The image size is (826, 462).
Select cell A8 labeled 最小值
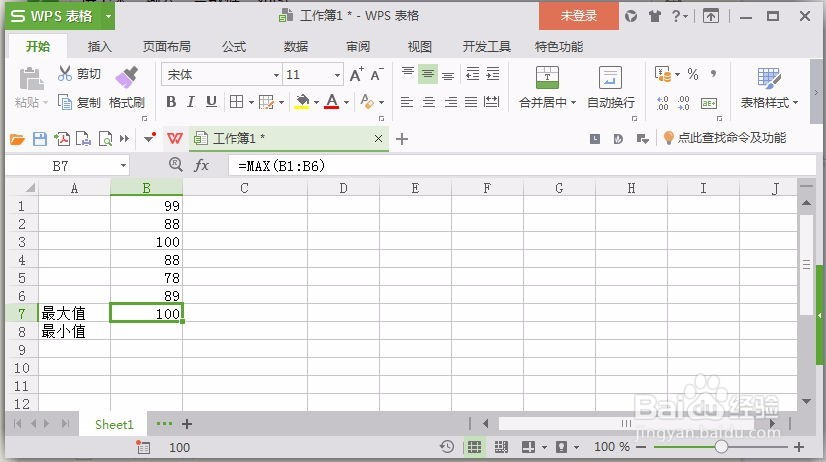[x=74, y=331]
